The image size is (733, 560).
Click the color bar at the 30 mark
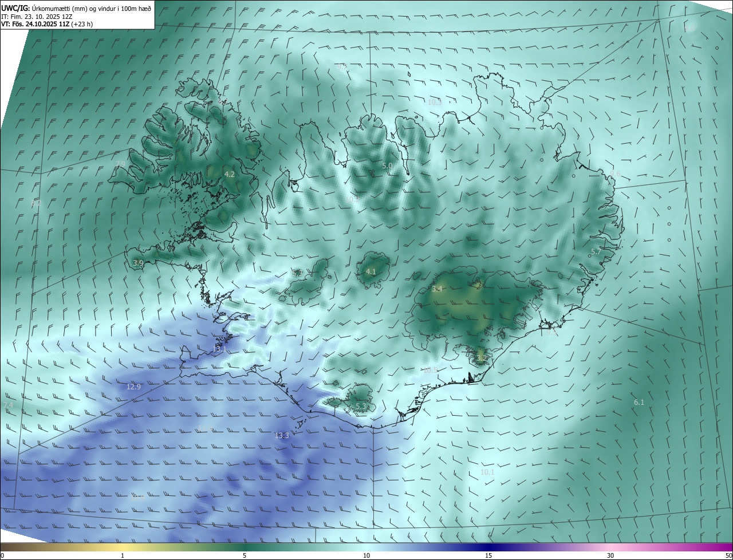pyautogui.click(x=610, y=555)
